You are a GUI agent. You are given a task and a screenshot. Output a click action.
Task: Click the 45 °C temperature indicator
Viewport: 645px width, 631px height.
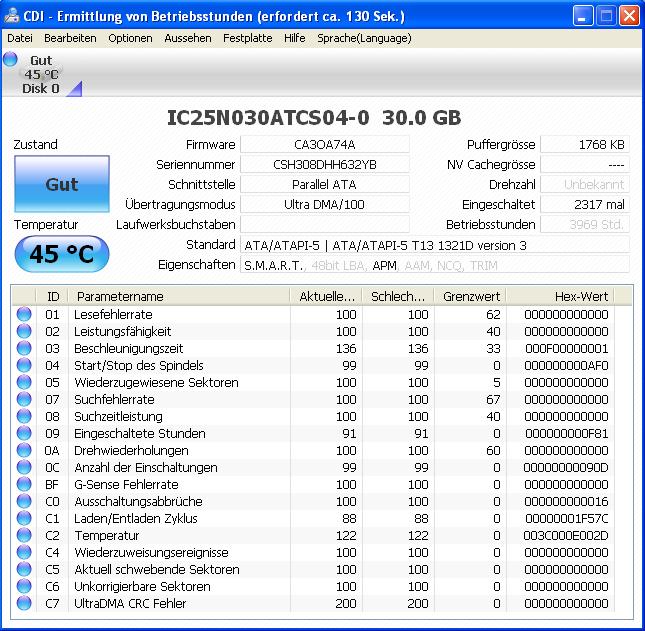tap(62, 253)
